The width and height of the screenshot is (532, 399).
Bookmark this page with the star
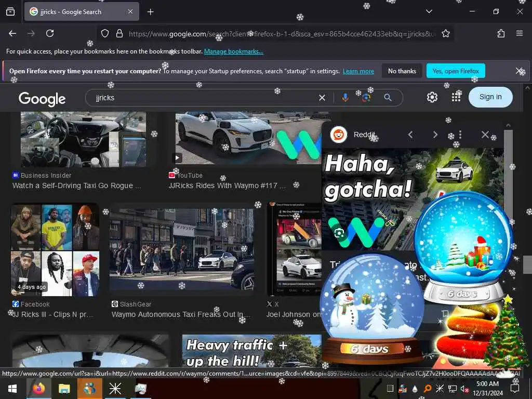coord(445,33)
